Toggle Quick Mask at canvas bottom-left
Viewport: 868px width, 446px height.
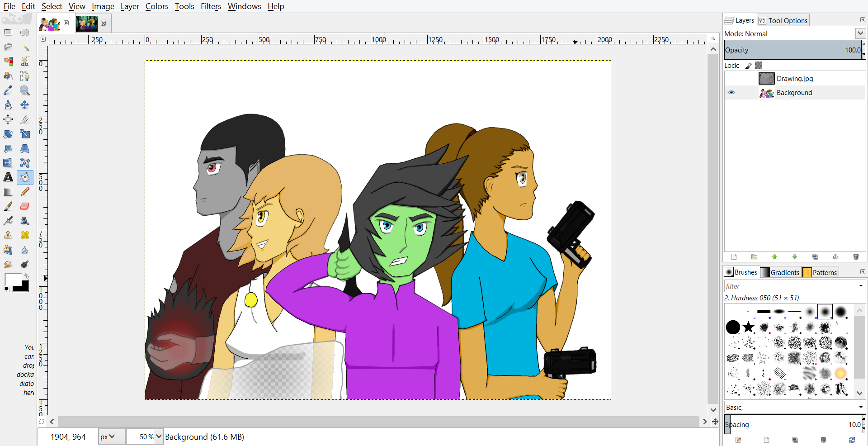coord(42,422)
